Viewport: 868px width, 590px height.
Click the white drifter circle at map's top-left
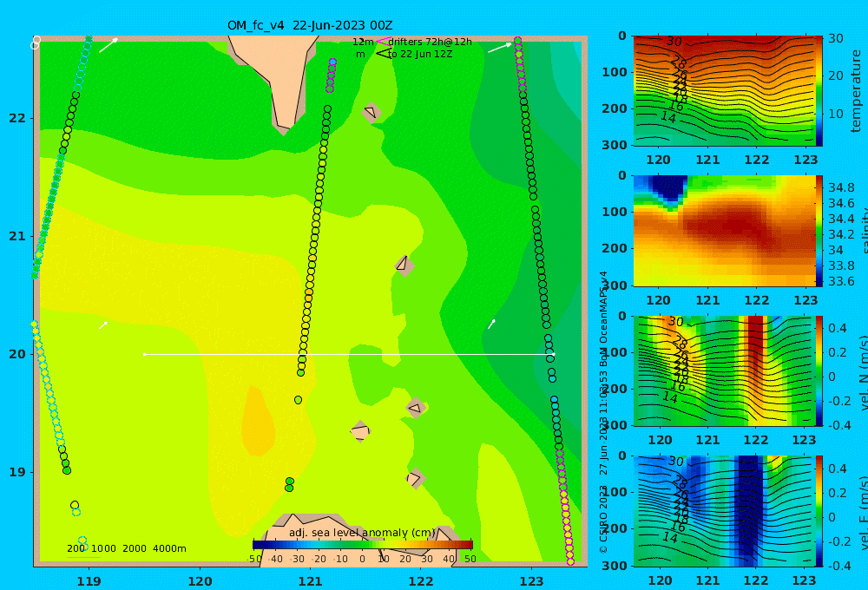[x=36, y=43]
